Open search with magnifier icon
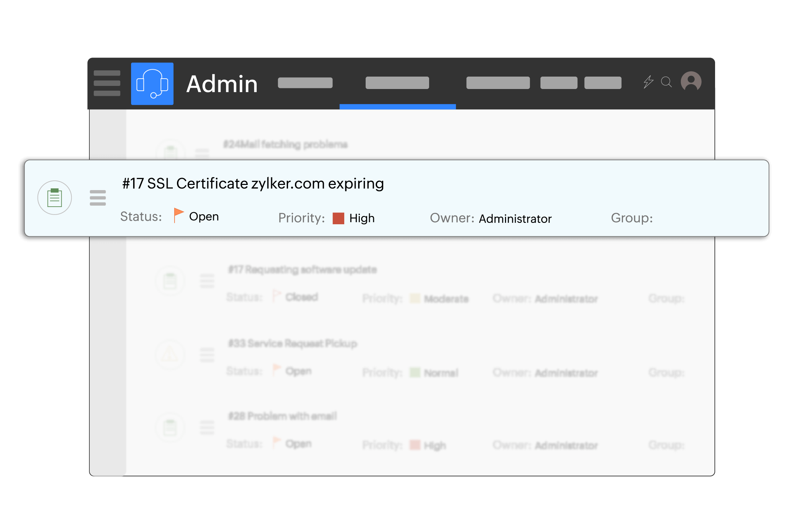The height and width of the screenshot is (532, 802). point(666,82)
